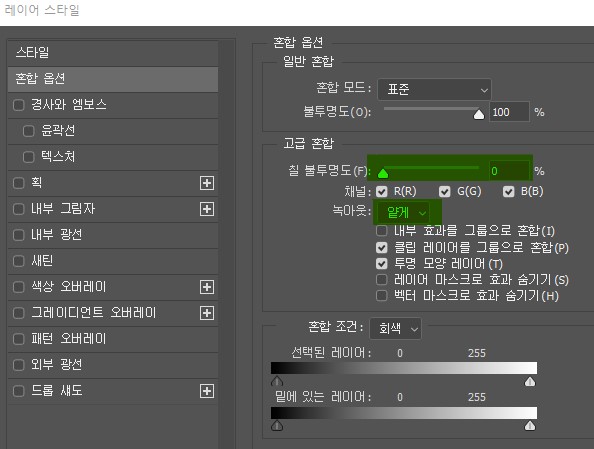Click 선택된 레이어 white point slider handle

click(530, 381)
